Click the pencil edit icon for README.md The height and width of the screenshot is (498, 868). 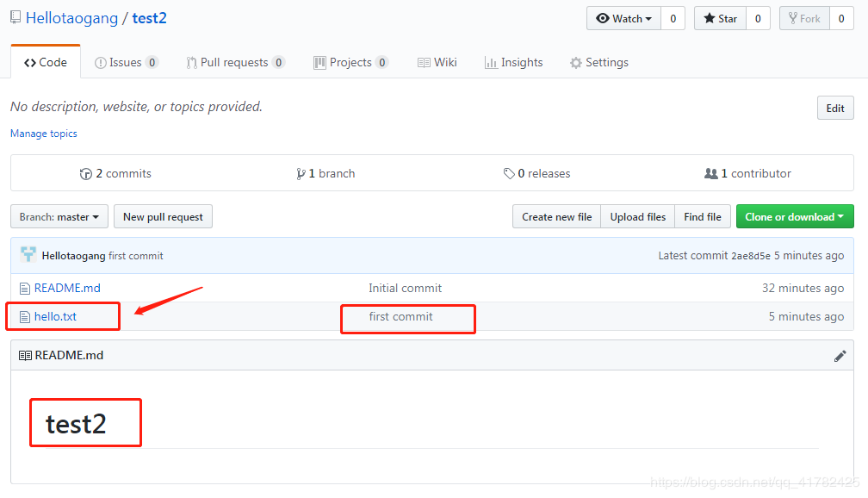[840, 356]
